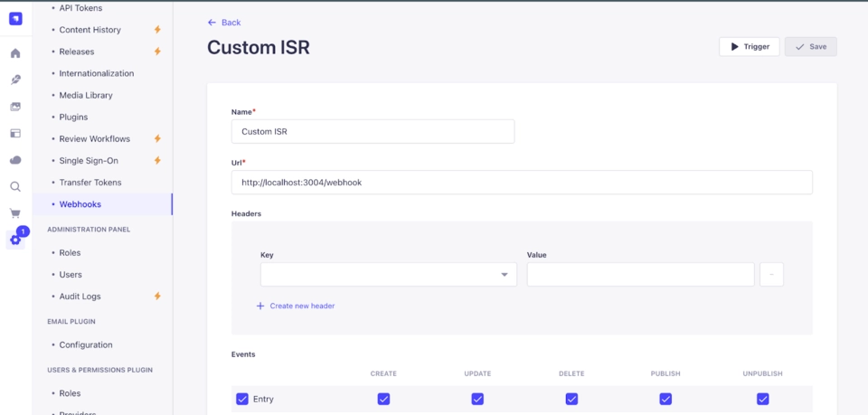
Task: Open Strapi Cloud deploy icon
Action: tap(15, 160)
